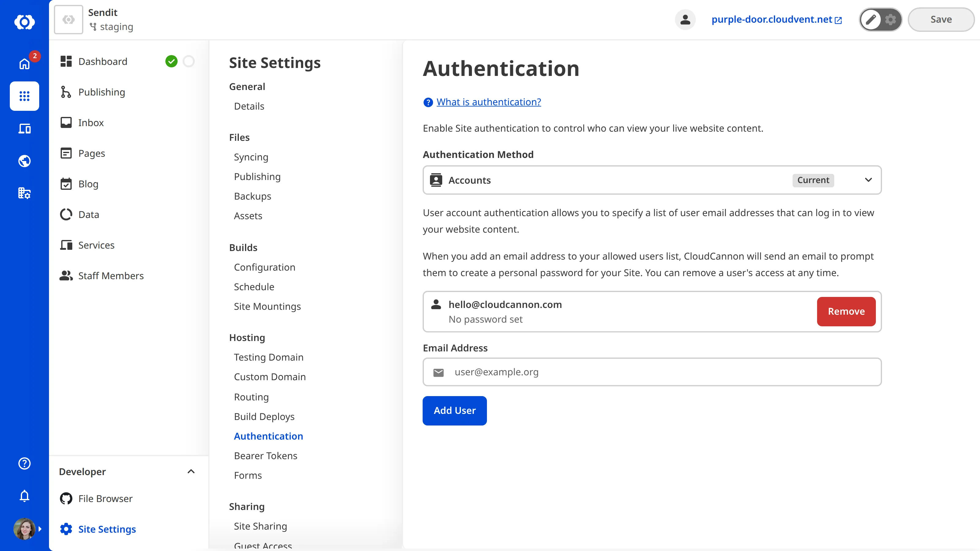Open home icon with notification badge
Viewport: 980px width, 551px height.
pos(24,63)
